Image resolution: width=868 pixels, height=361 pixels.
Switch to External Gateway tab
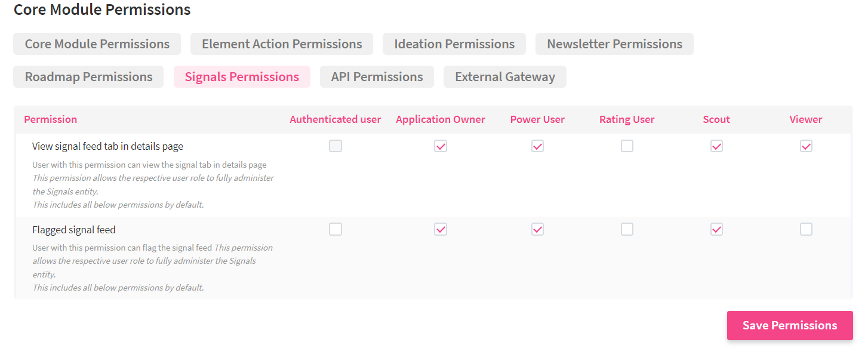[x=504, y=77]
